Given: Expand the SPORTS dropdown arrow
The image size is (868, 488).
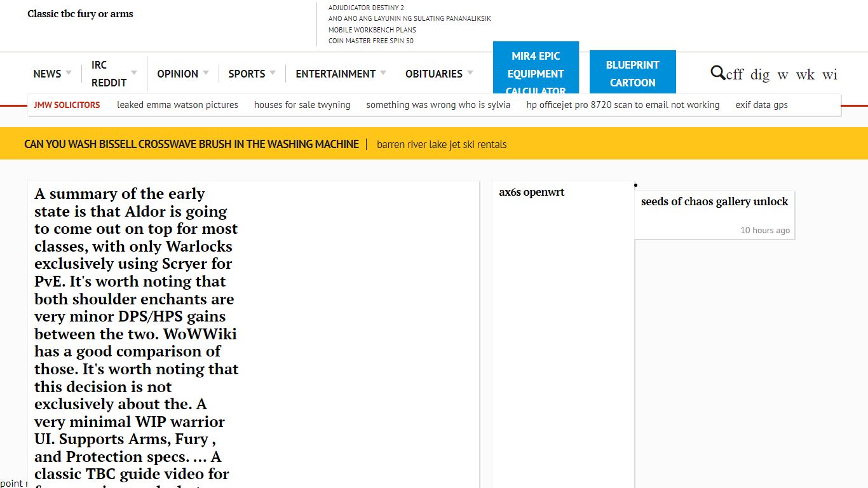Looking at the screenshot, I should point(273,72).
